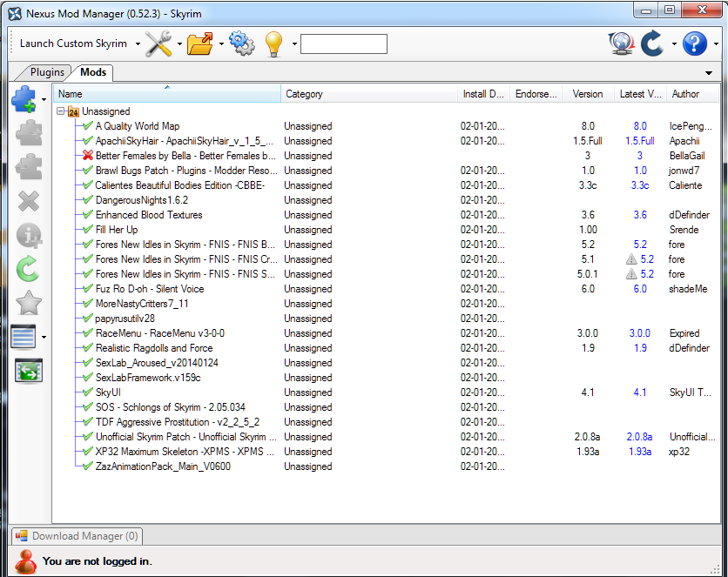Click the blue list view switch icon

(24, 337)
